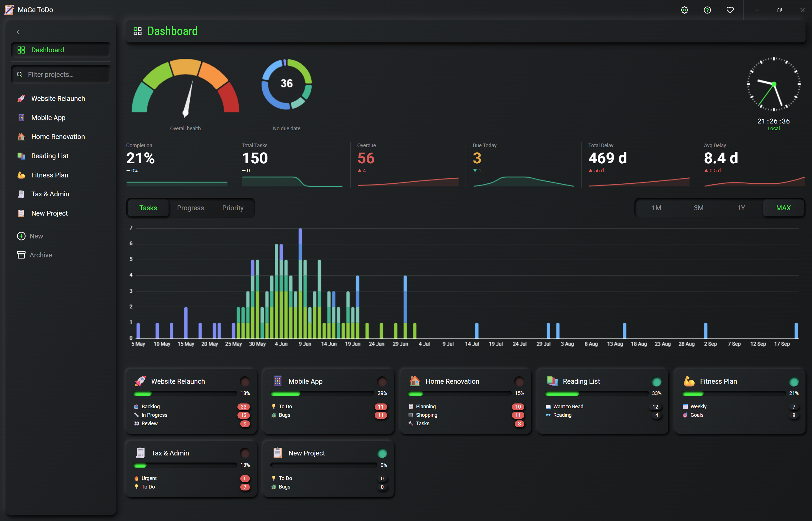Click the flexed arm icon on Fitness Plan card
The width and height of the screenshot is (812, 521).
pos(689,381)
